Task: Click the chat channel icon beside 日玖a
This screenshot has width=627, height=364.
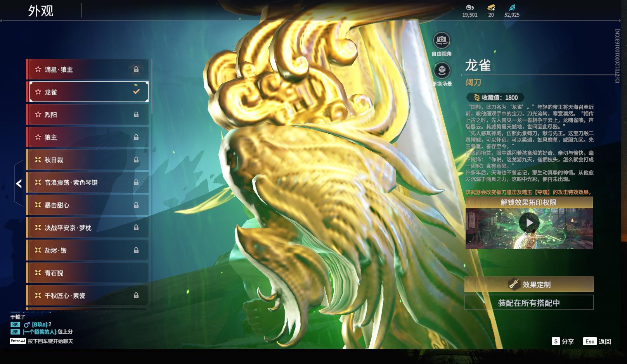Action: (15, 324)
